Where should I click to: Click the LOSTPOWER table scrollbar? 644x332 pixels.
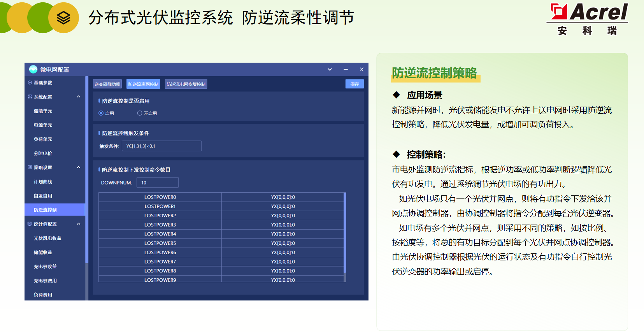pos(345,234)
